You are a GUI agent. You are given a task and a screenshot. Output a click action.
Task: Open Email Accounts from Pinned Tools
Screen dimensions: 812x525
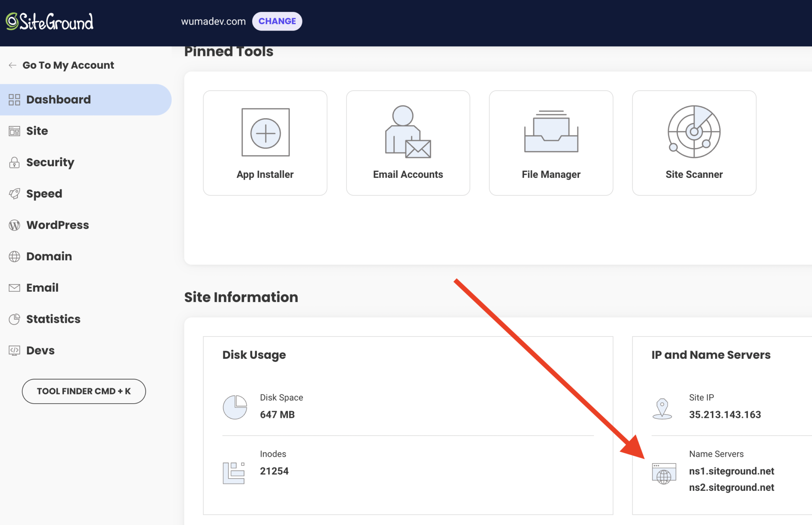pyautogui.click(x=408, y=143)
